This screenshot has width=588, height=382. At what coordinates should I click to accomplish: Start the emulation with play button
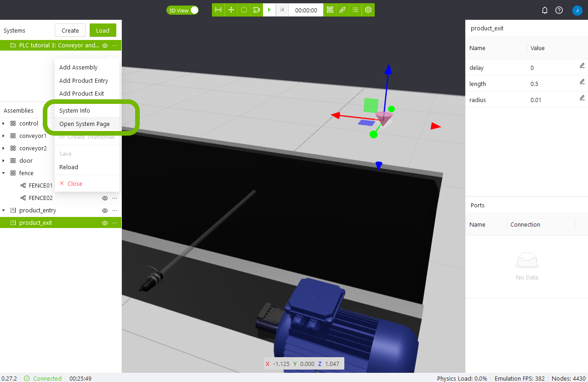pos(269,10)
